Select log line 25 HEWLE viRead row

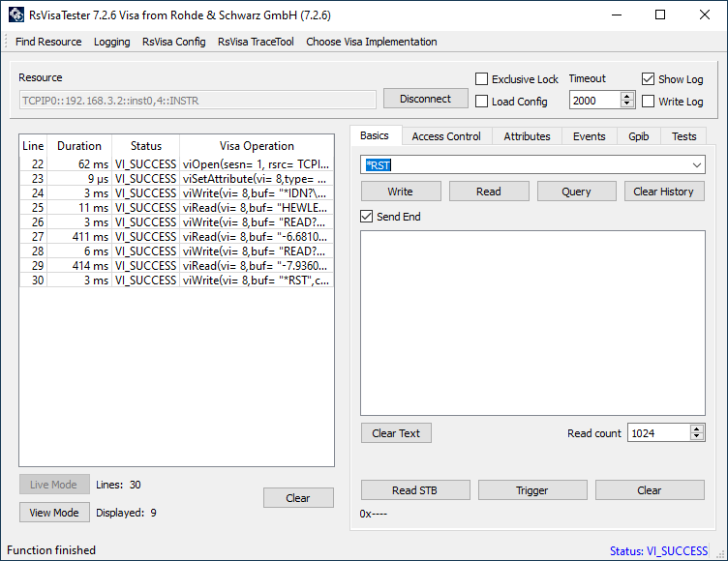[176, 207]
